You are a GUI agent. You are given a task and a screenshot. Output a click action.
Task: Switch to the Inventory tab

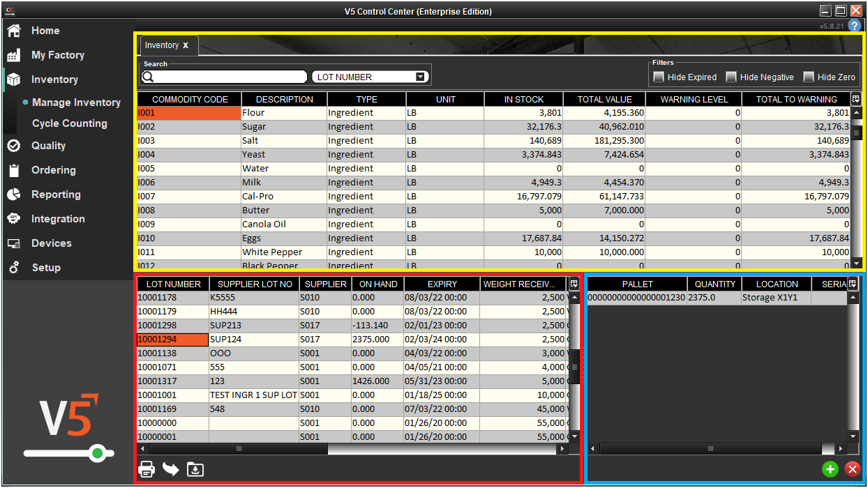[x=163, y=45]
